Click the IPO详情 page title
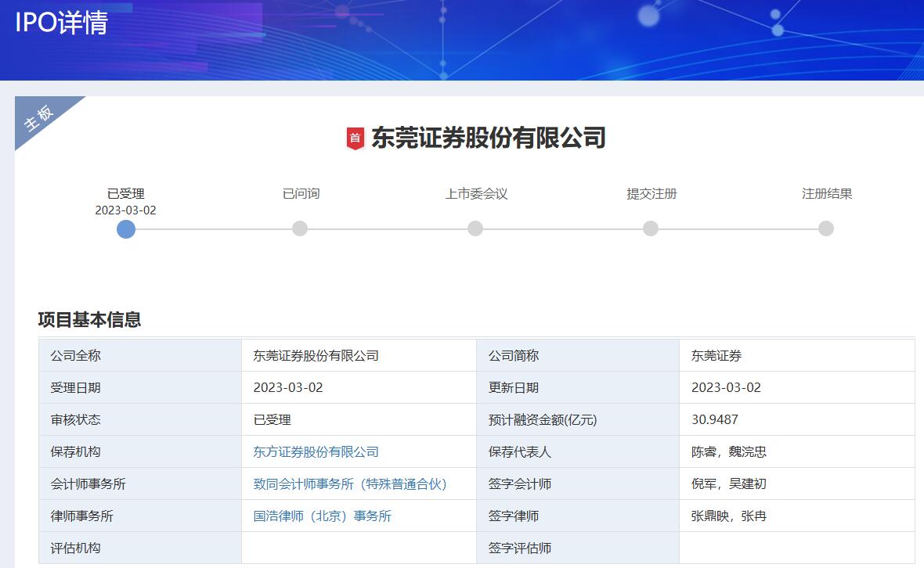 (61, 23)
